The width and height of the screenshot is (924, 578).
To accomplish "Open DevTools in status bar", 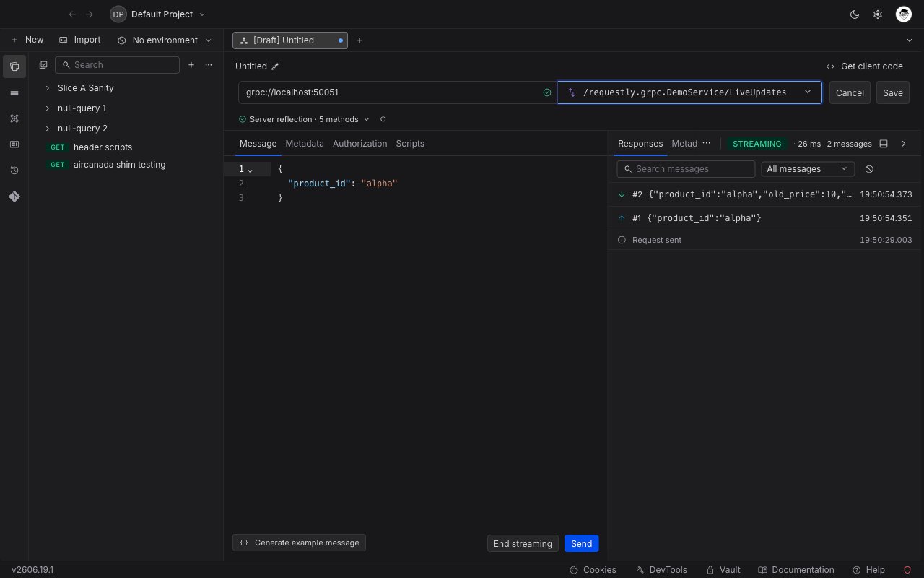I will (x=661, y=570).
